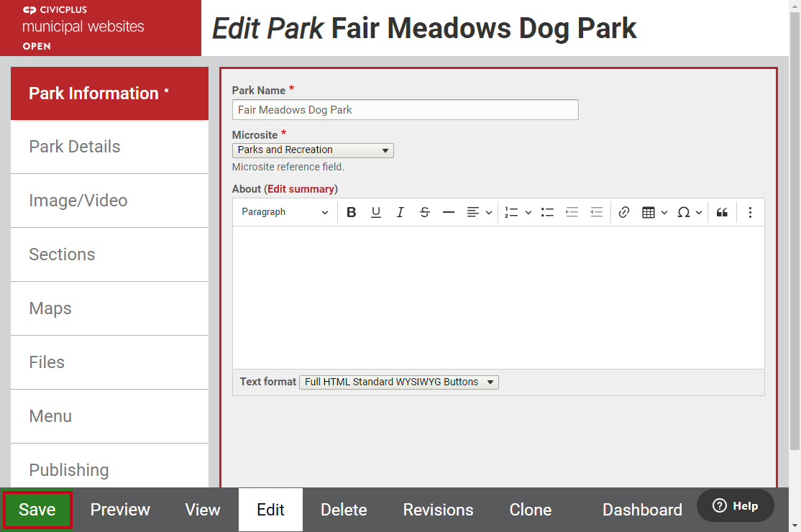Apply Strikethrough formatting in editor
The height and width of the screenshot is (532, 801).
(424, 212)
